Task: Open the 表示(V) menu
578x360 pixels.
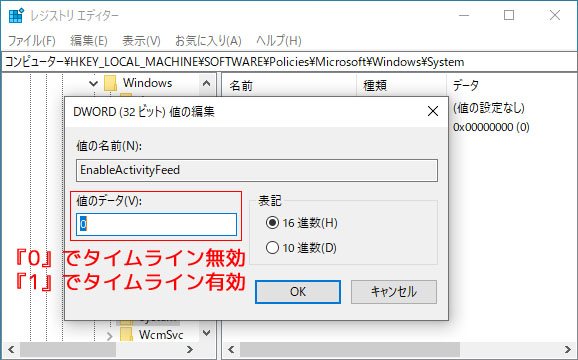Action: click(x=141, y=41)
